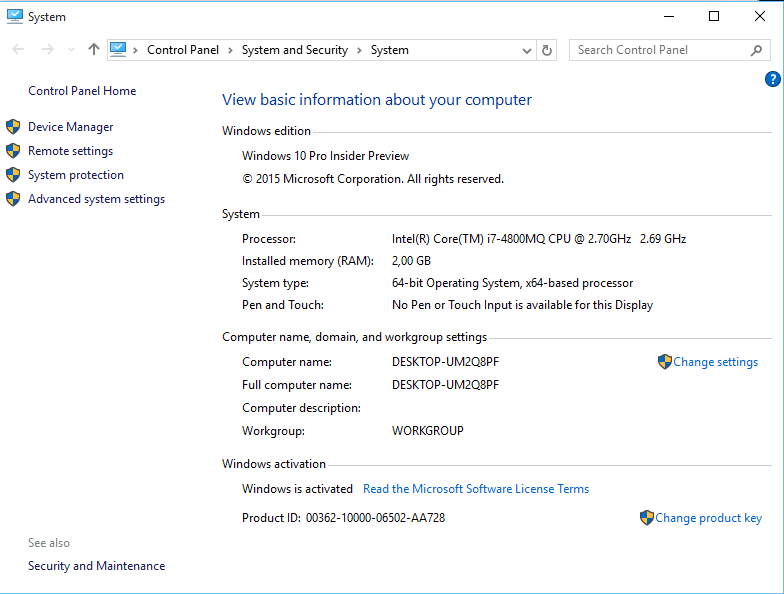Click 64-bit Operating System text
Viewport: 784px width, 594px height.
tap(512, 283)
